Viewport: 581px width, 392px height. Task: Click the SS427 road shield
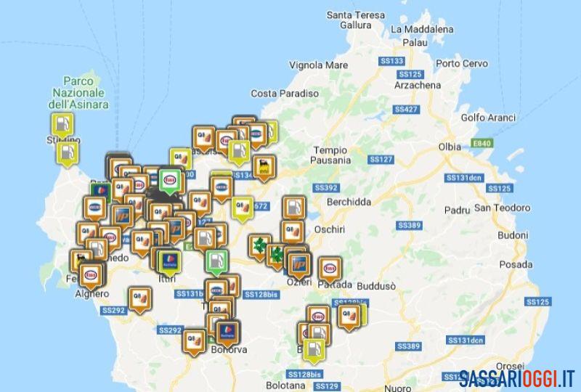pos(406,110)
